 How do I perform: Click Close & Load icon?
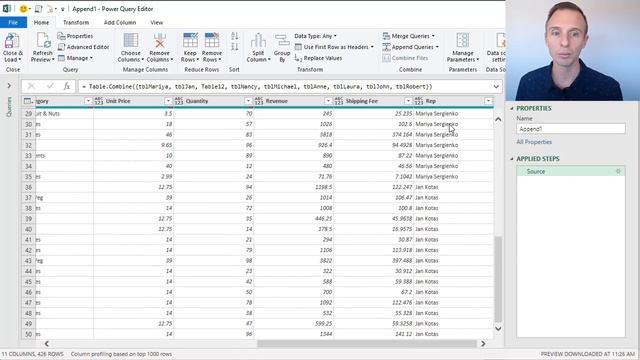[x=12, y=41]
